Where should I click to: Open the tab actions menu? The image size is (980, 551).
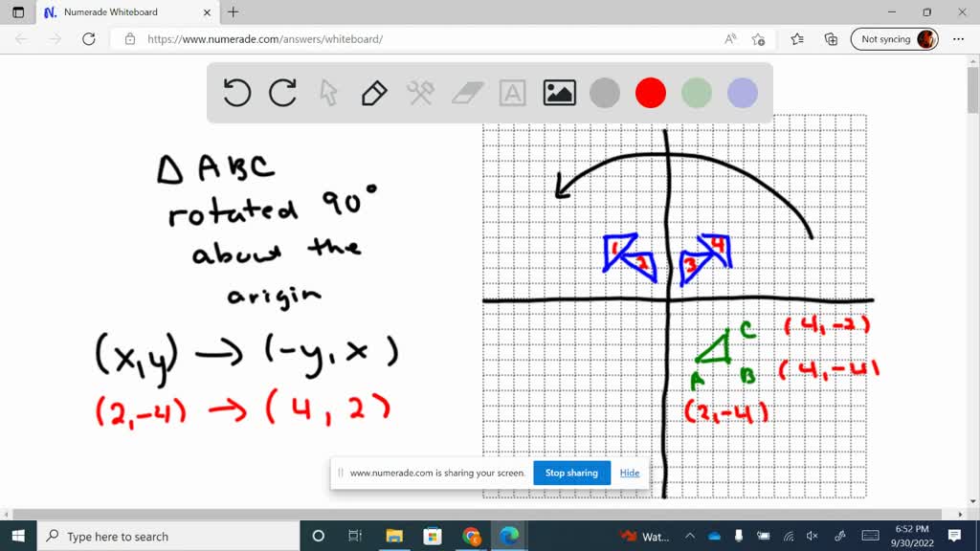(x=18, y=11)
